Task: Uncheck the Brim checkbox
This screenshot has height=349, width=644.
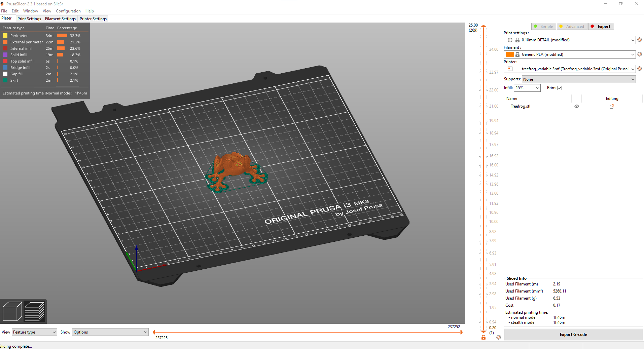Action: (x=560, y=88)
